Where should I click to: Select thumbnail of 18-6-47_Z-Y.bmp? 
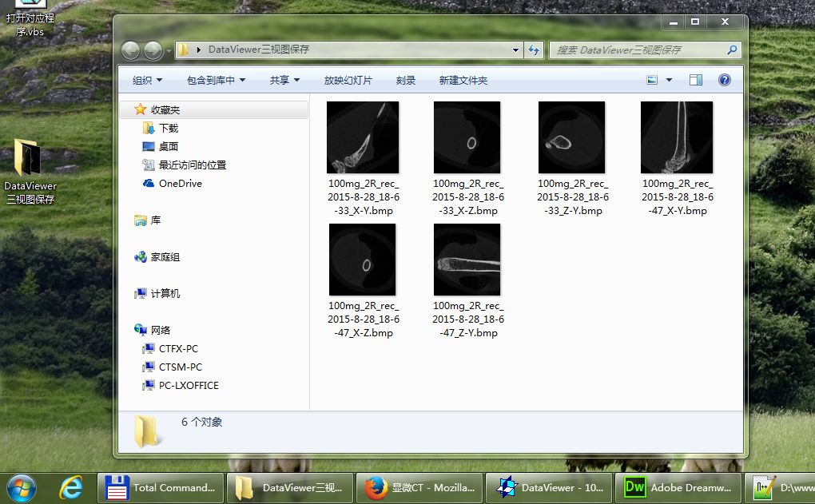point(467,260)
